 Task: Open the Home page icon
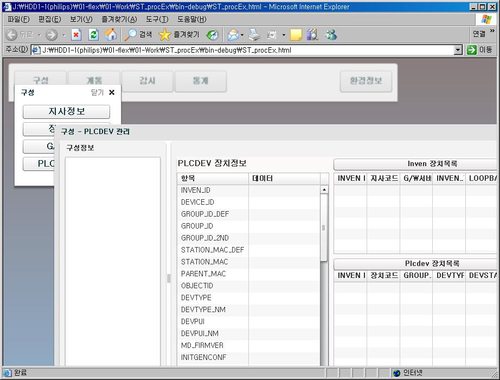111,35
